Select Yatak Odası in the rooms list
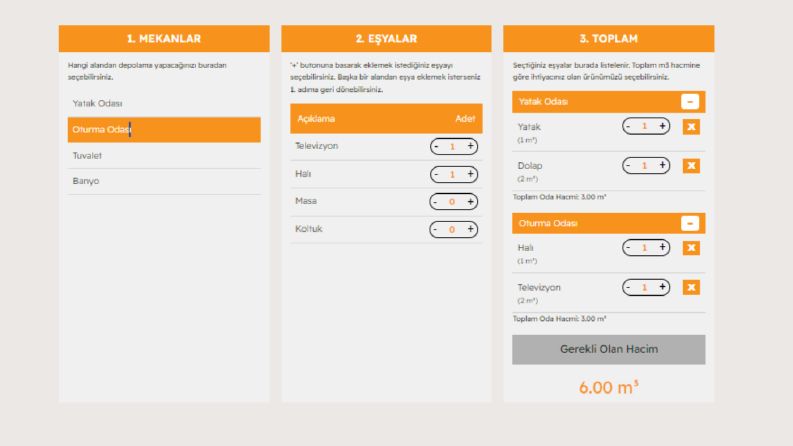Screen dimensions: 793x446 [164, 104]
